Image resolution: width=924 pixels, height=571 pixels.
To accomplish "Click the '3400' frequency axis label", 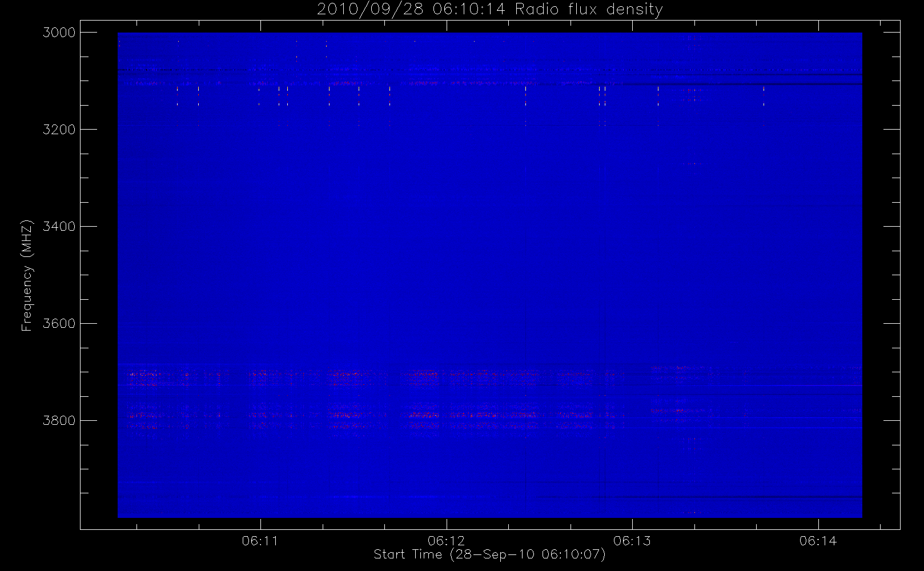I will (x=59, y=227).
